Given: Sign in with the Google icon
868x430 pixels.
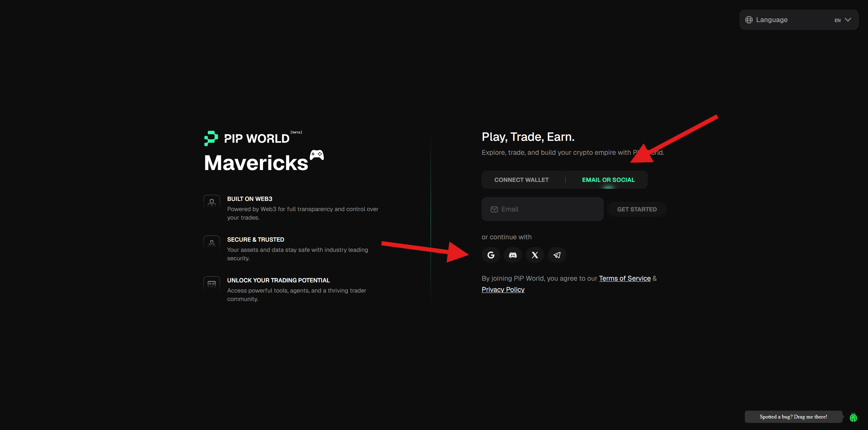Looking at the screenshot, I should (491, 255).
